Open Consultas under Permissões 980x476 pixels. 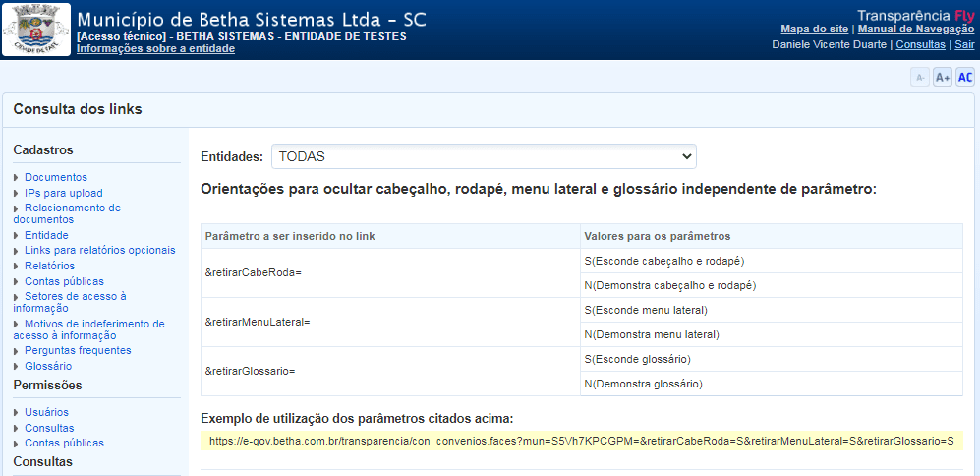pyautogui.click(x=49, y=429)
